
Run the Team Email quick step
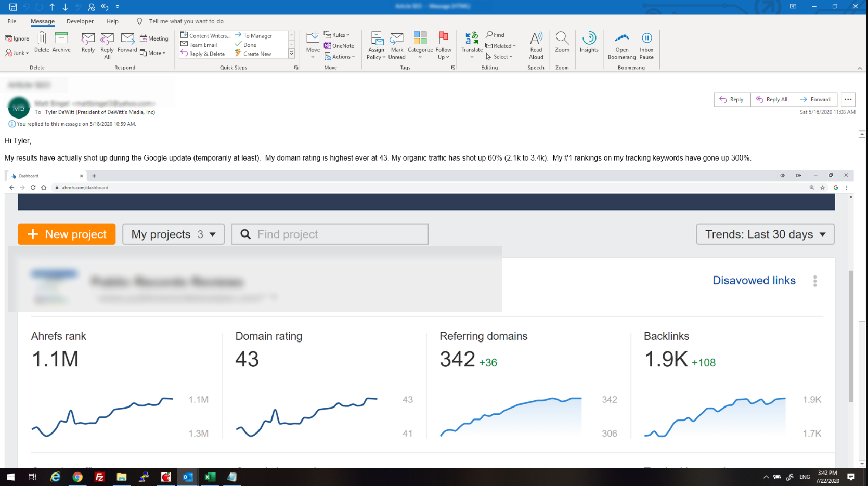[x=199, y=45]
